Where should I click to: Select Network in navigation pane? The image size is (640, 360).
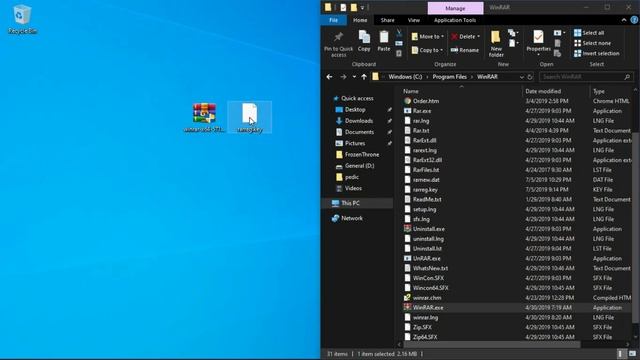(352, 218)
